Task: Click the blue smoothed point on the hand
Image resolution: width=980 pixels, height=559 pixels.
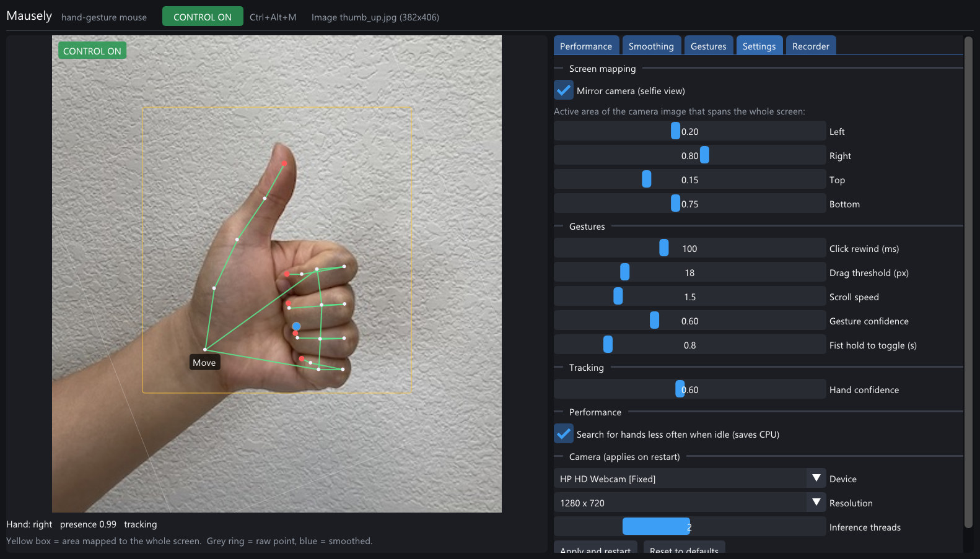Action: click(x=296, y=326)
